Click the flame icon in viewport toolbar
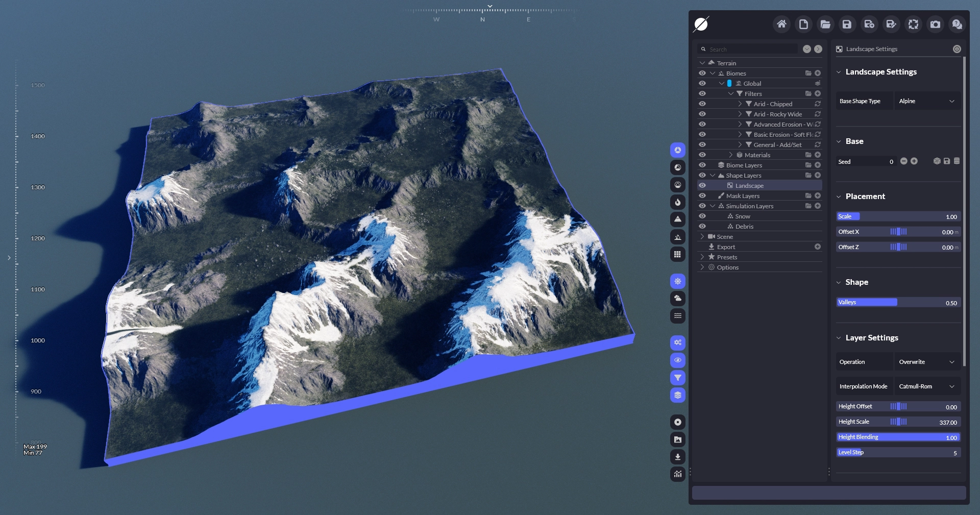980x515 pixels. pyautogui.click(x=677, y=202)
